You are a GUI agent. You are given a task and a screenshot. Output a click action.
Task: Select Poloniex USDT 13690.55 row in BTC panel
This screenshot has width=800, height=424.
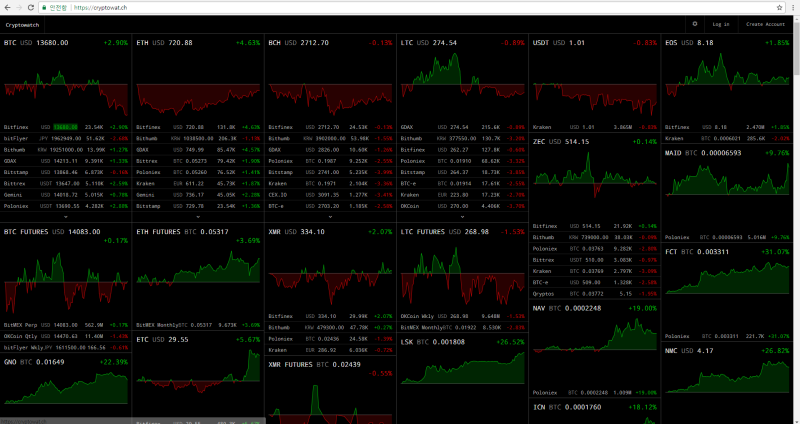pyautogui.click(x=66, y=206)
